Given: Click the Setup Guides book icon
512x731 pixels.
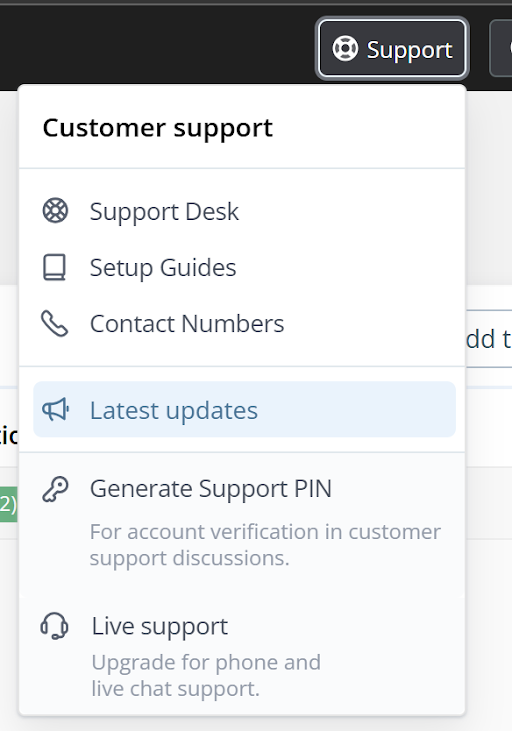Looking at the screenshot, I should tap(55, 267).
